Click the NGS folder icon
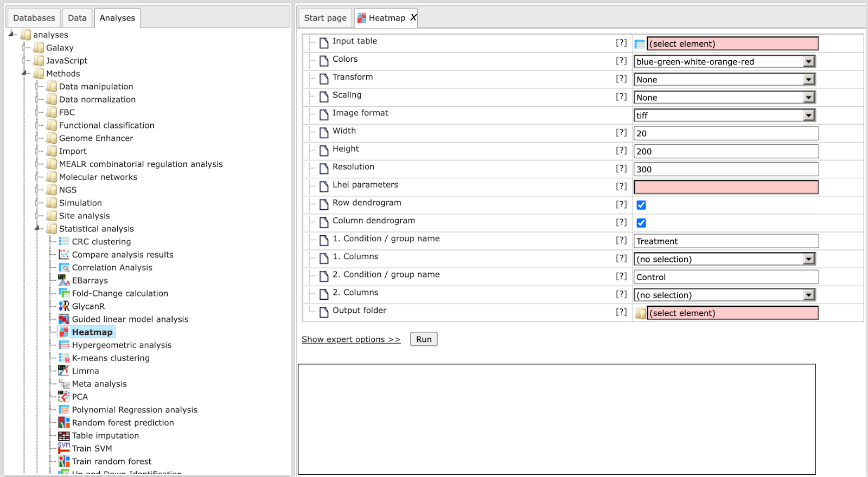The width and height of the screenshot is (868, 477). coord(52,190)
